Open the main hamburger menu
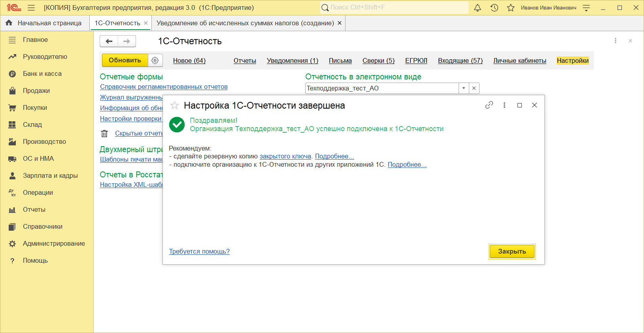Viewport: 644px width, 333px height. (x=31, y=8)
